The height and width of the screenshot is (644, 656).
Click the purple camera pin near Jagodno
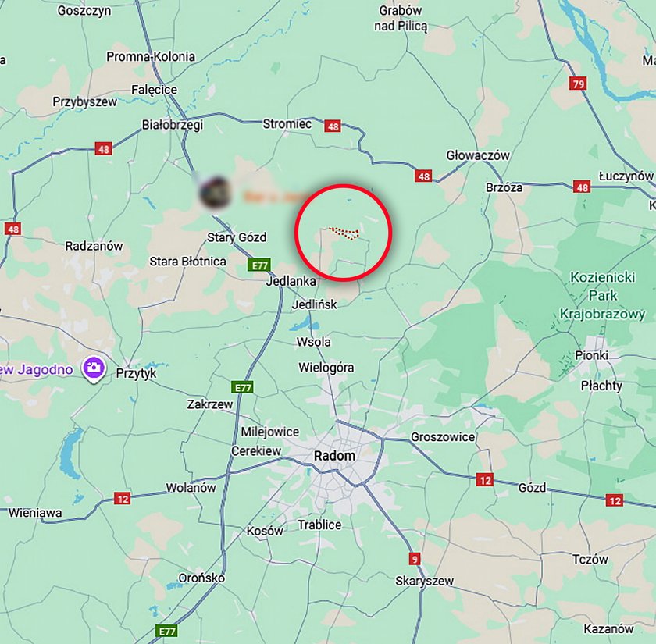click(94, 369)
